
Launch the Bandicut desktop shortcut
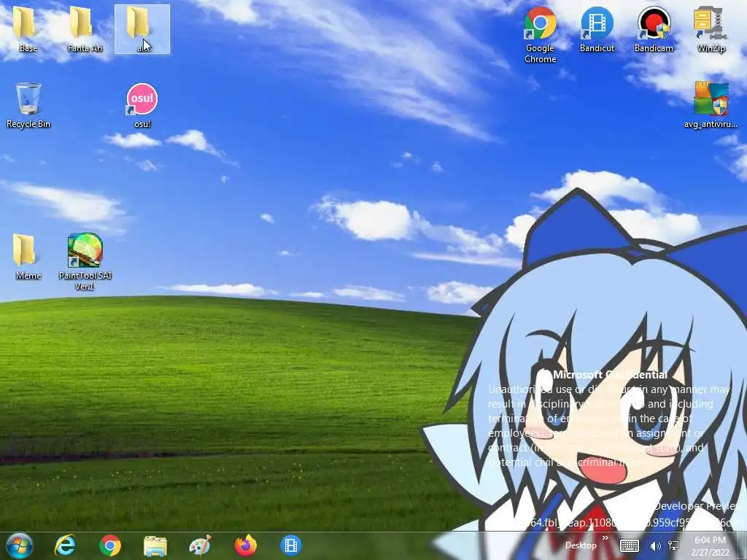pos(597,29)
